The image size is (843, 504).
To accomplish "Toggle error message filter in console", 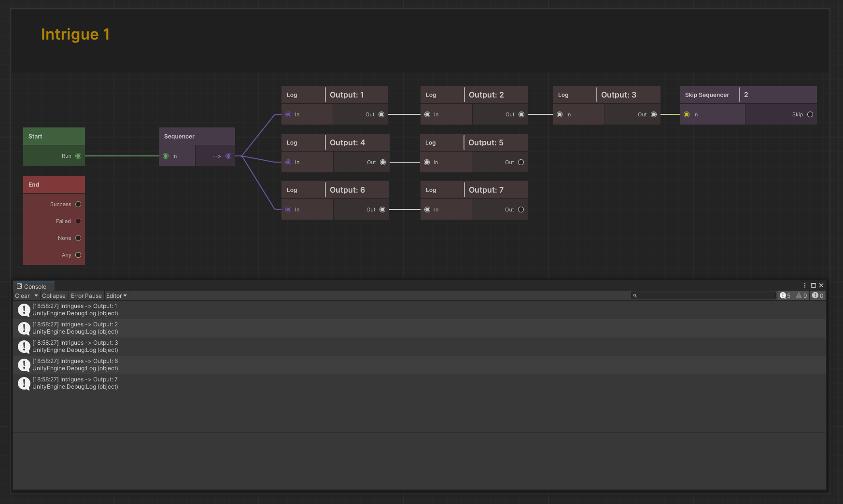I will pyautogui.click(x=817, y=296).
